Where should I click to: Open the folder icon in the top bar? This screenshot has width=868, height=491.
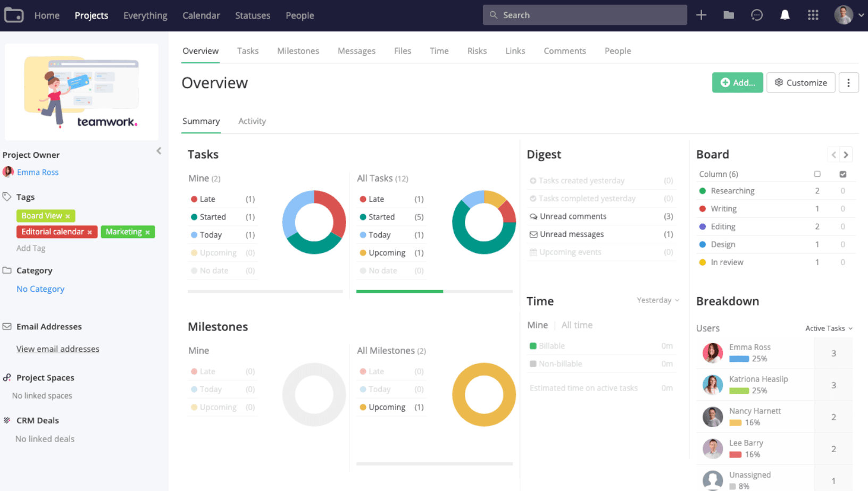(x=728, y=15)
